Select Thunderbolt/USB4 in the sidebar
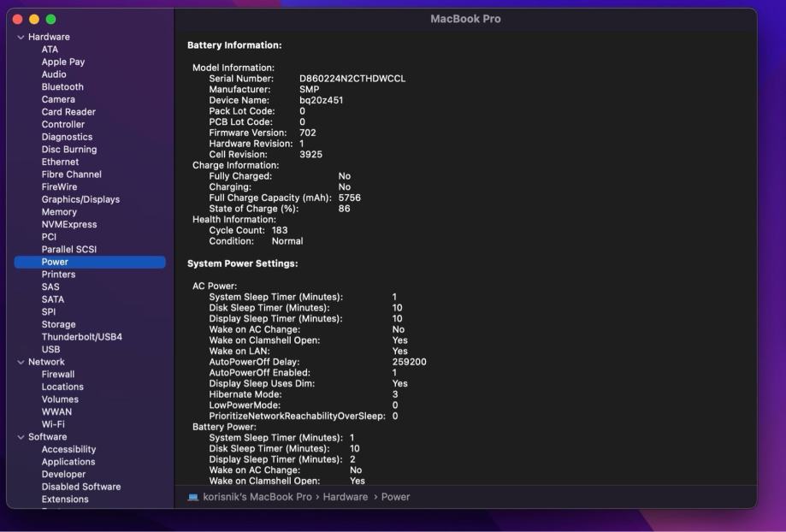This screenshot has height=532, width=786. click(82, 337)
